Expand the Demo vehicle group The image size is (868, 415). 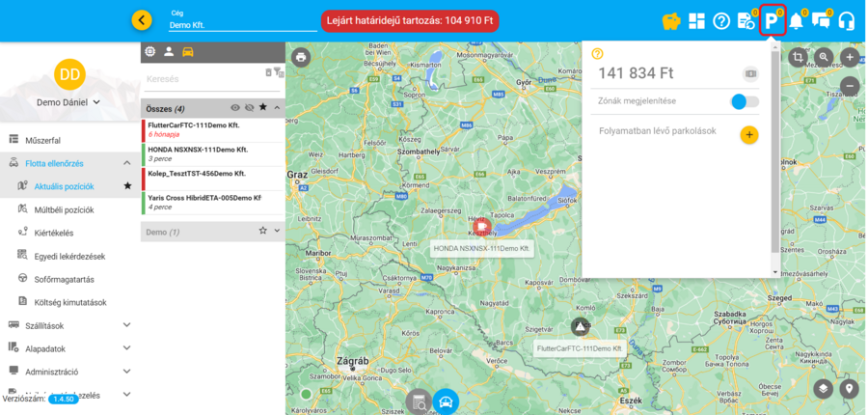pyautogui.click(x=277, y=232)
